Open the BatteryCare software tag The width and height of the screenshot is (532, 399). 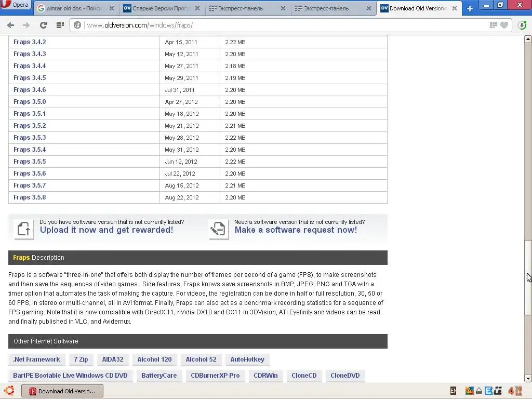[159, 376]
